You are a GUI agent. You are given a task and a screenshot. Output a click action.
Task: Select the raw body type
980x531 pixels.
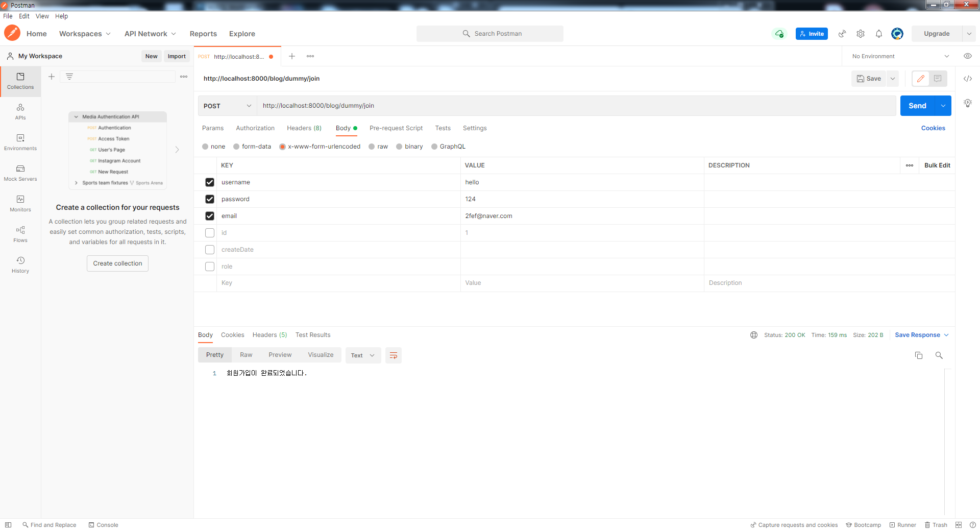pos(372,147)
